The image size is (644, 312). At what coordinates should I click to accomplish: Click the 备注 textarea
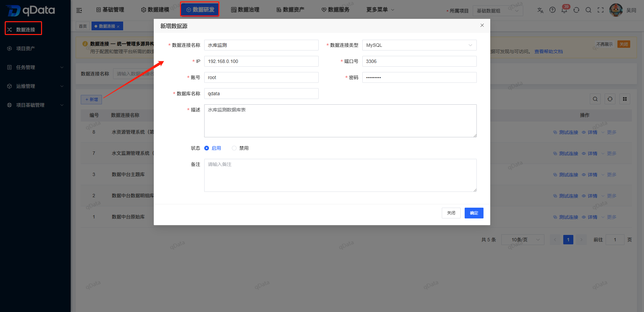(340, 175)
